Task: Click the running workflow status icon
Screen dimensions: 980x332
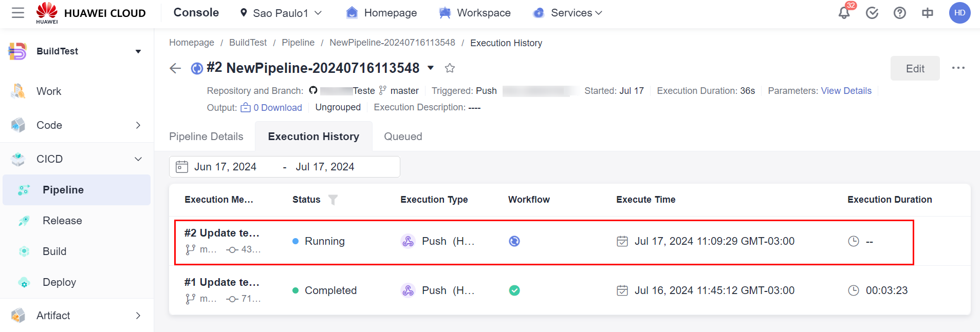Action: (514, 241)
